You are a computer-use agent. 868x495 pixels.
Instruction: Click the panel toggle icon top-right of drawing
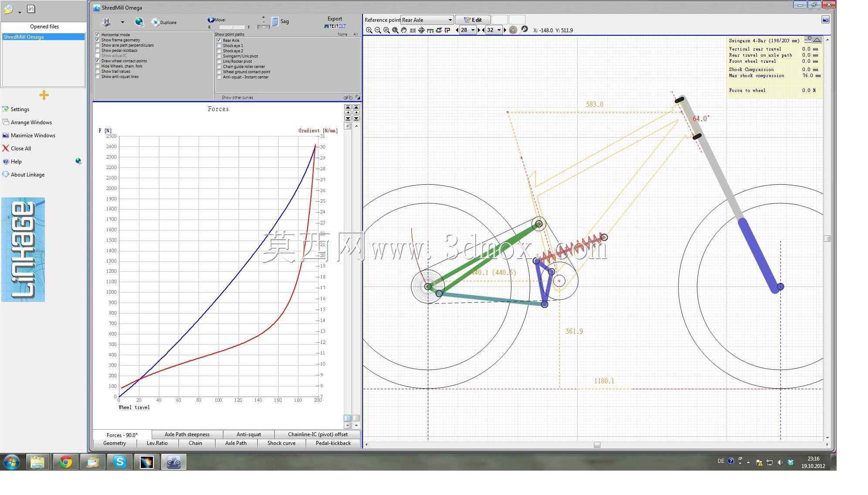pyautogui.click(x=825, y=20)
